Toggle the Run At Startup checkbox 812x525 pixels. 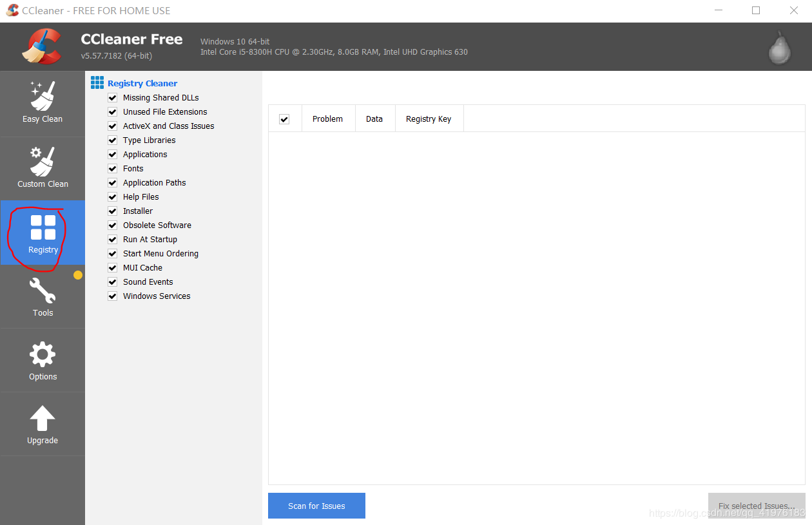[x=112, y=240]
